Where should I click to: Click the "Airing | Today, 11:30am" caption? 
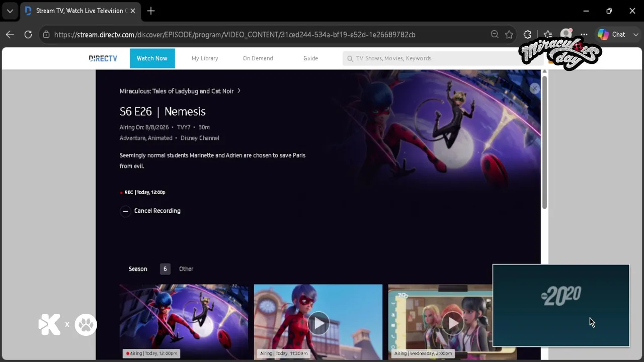tap(284, 353)
